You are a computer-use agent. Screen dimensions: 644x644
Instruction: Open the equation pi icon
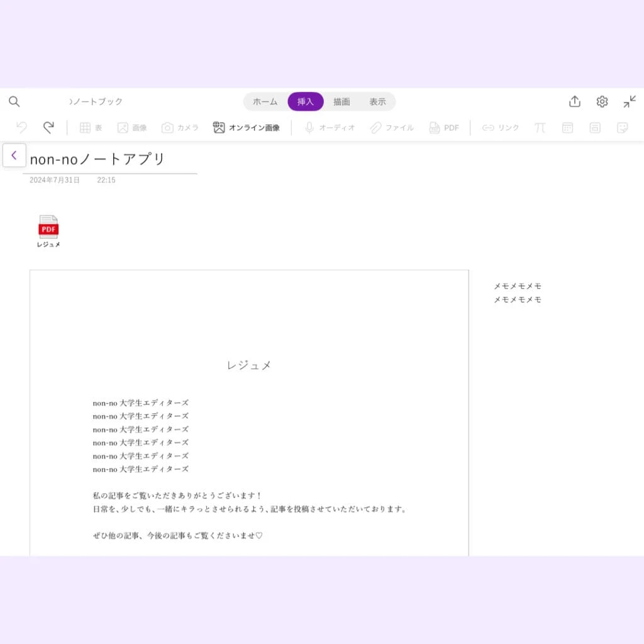[540, 128]
